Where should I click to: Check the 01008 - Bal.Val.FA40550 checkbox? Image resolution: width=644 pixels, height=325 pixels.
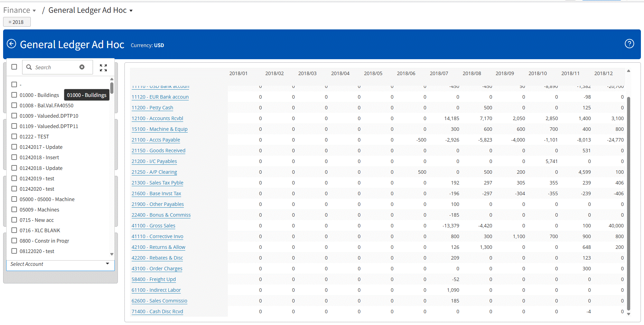coord(14,105)
